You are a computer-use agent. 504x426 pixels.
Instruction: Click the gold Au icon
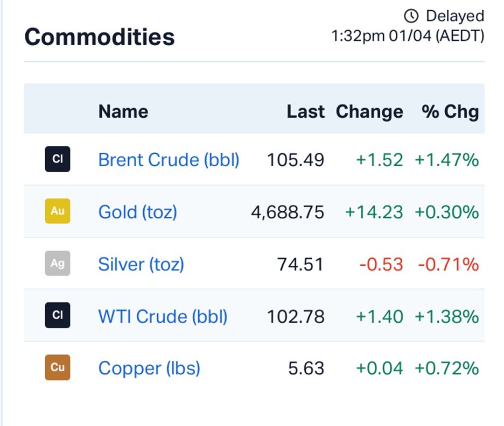[x=58, y=211]
